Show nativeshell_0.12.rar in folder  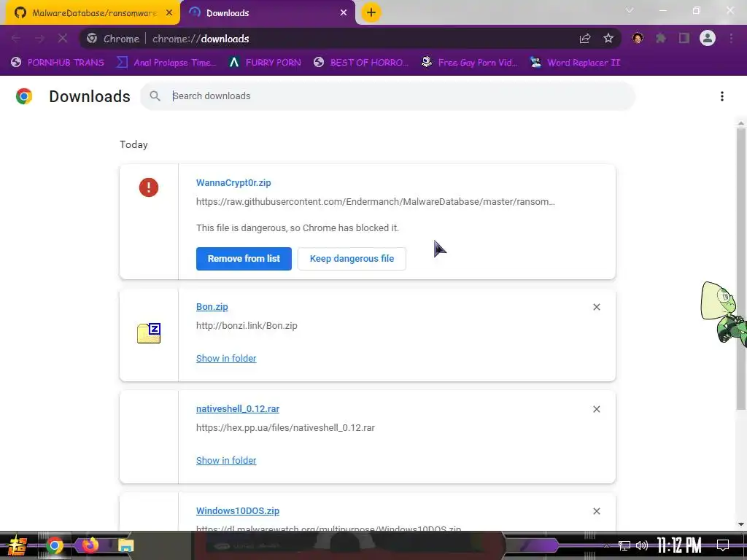click(x=226, y=461)
